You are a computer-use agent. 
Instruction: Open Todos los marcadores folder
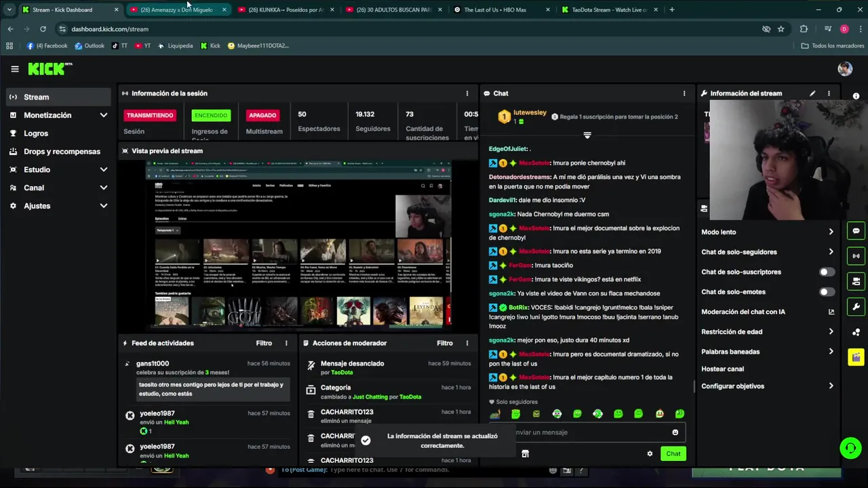tap(832, 46)
